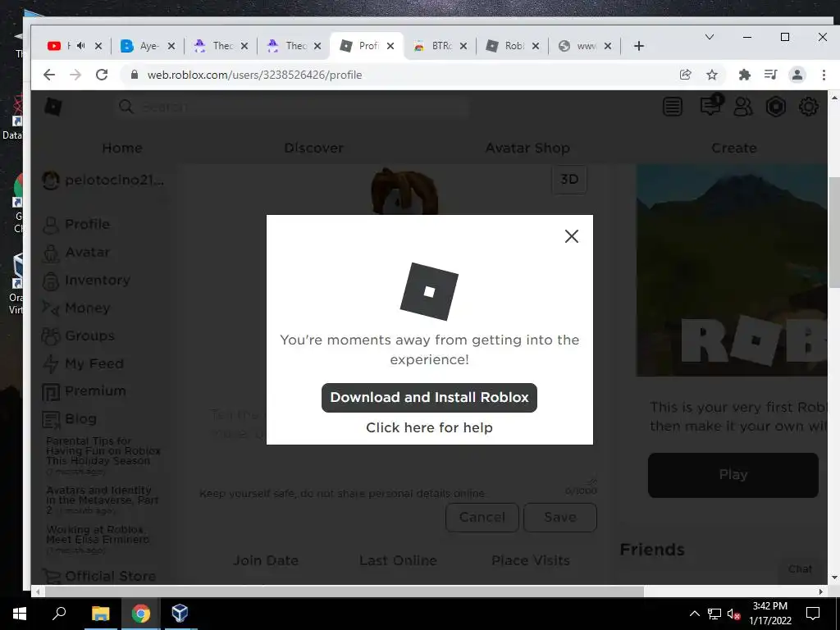Click Download and Install Roblox button
This screenshot has width=840, height=630.
pyautogui.click(x=429, y=398)
